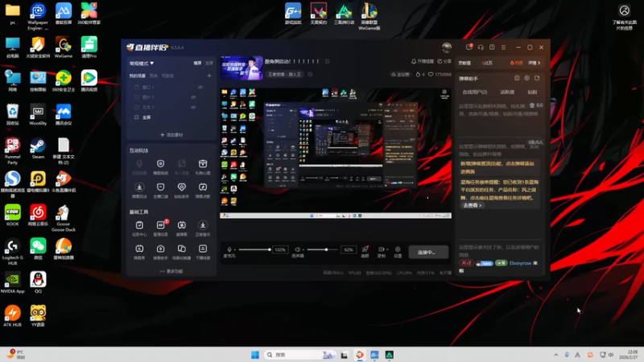
Task: Open the WeGame desktop shortcut
Action: point(64,47)
